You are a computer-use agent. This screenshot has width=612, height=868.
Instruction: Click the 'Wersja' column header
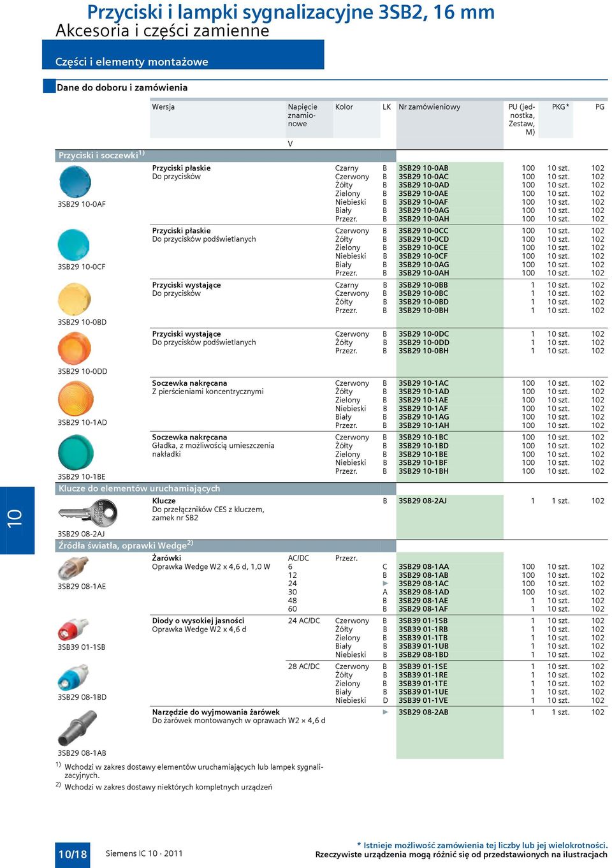pos(163,107)
